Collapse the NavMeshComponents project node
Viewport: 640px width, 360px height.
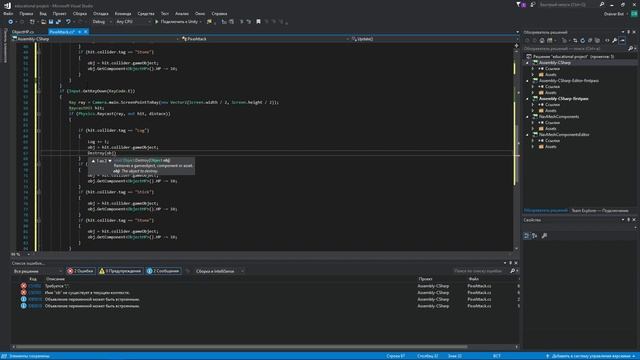click(x=527, y=117)
